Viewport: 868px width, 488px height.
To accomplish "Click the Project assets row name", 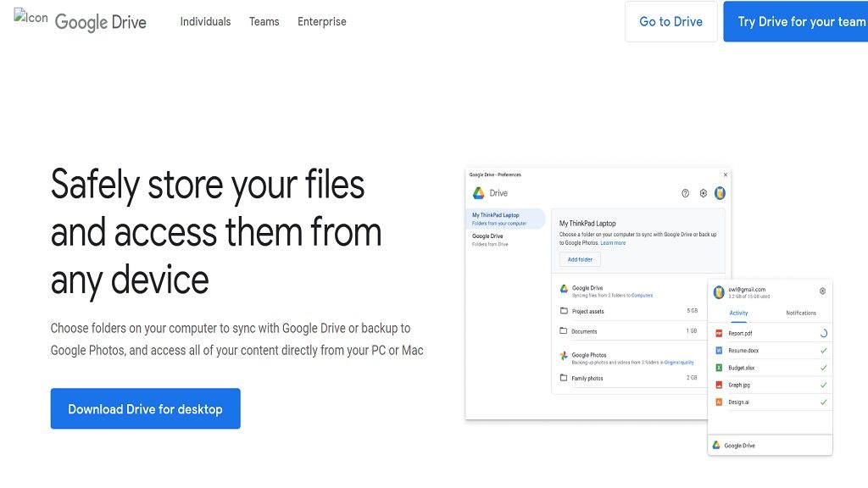I will point(588,312).
